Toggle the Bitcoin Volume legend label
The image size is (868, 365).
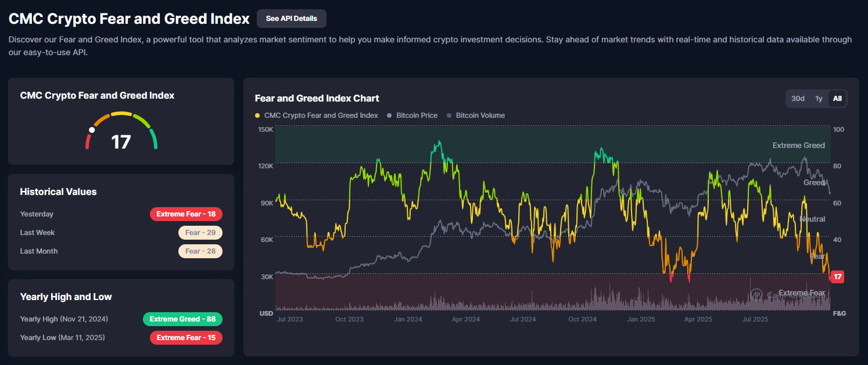point(480,115)
